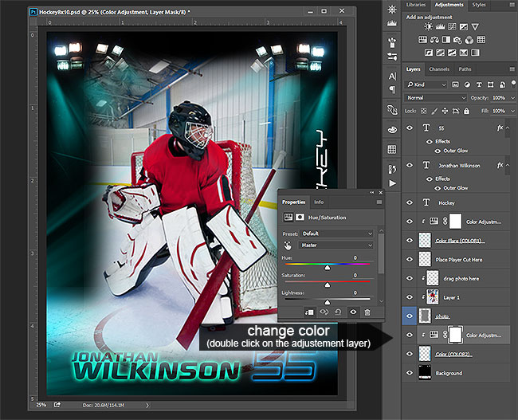Collapse effects of Jonathan Wilkinson layer
Viewport: 518px width, 420px height.
[508, 165]
